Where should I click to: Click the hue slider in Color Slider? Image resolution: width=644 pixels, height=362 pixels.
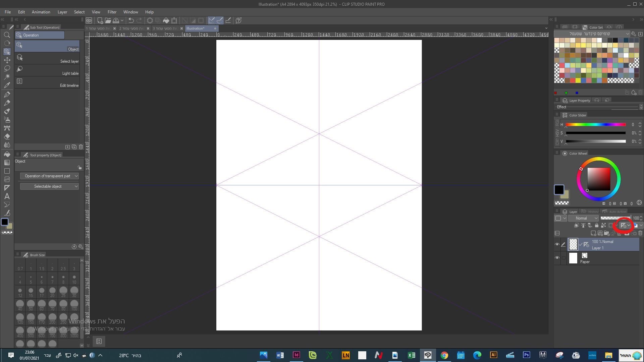pos(596,125)
